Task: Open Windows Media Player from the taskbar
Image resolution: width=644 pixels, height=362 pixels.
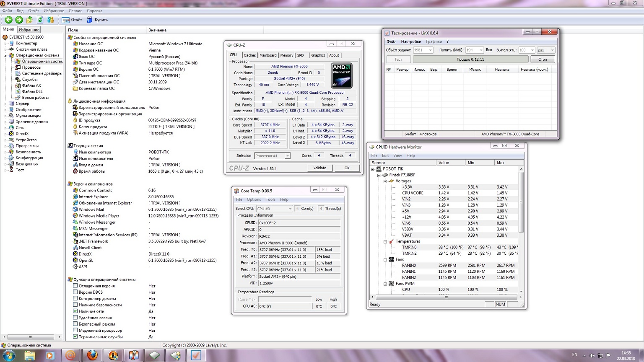Action: pos(50,356)
